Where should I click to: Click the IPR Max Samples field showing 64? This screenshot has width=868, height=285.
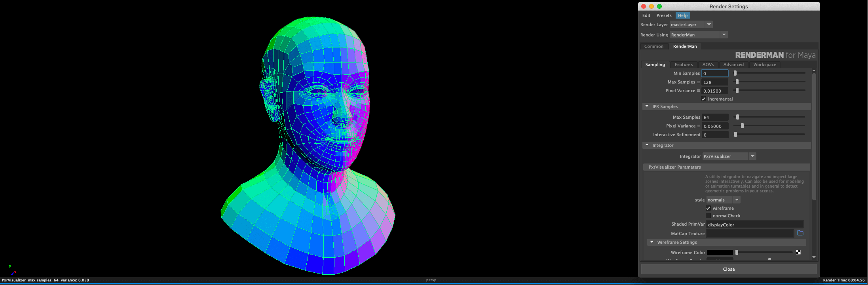tap(715, 117)
